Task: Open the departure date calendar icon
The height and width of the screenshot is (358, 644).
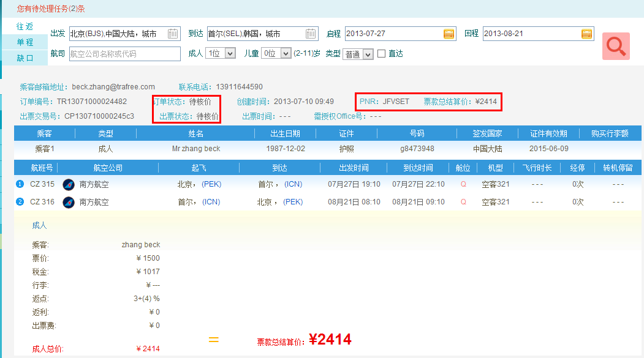Action: pyautogui.click(x=449, y=34)
